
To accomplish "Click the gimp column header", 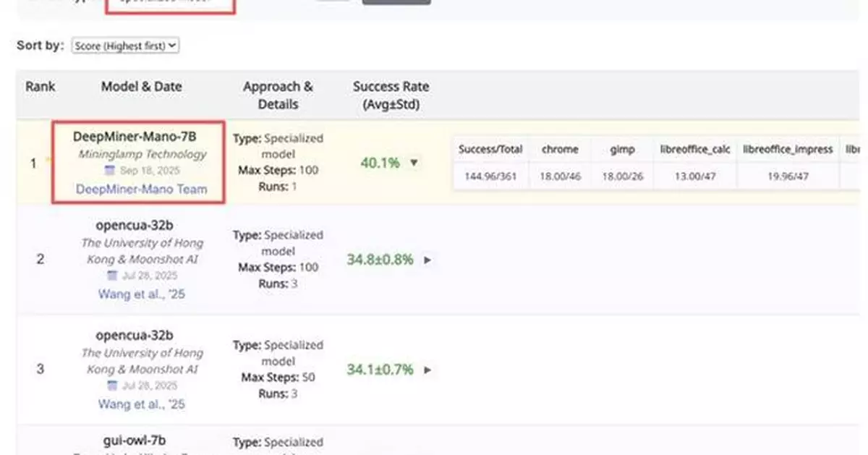I will (622, 149).
